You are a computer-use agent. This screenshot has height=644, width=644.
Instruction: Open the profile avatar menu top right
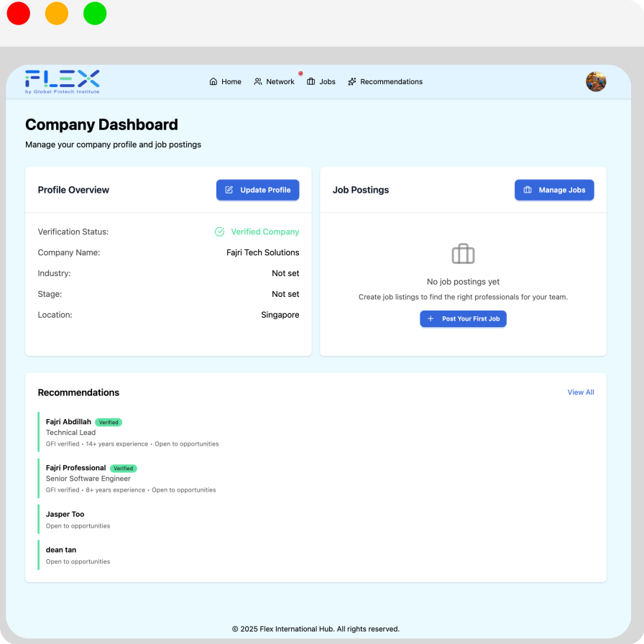(596, 81)
